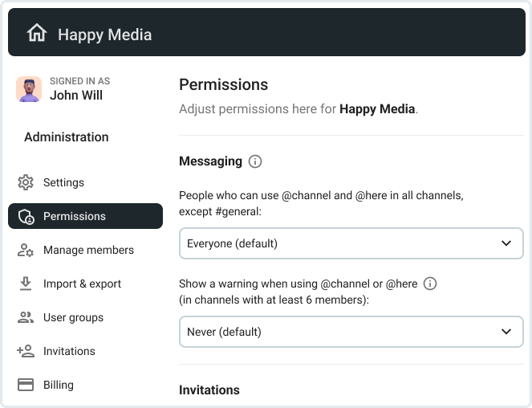This screenshot has height=408, width=532.
Task: Select Import & export in sidebar
Action: pyautogui.click(x=82, y=284)
